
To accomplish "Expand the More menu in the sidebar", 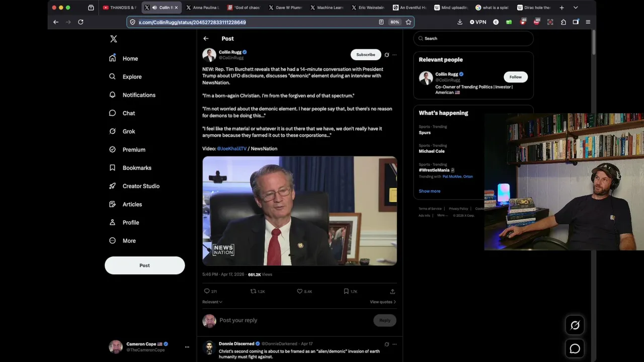I will (x=122, y=240).
